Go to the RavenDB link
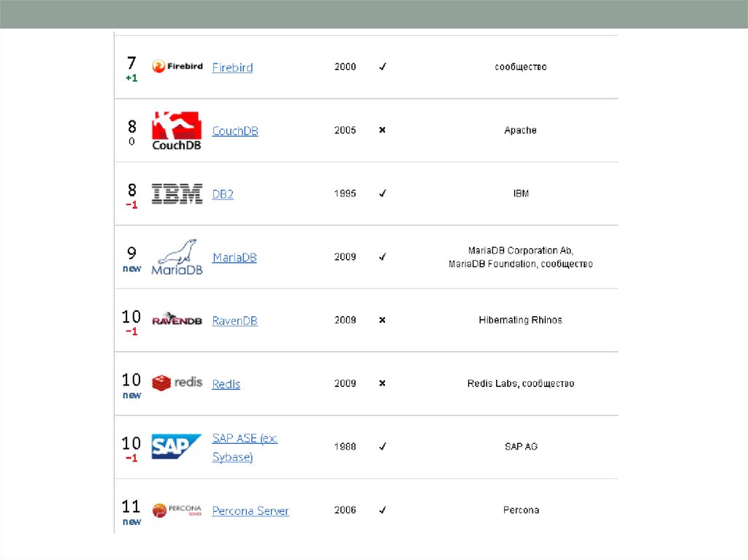 pos(234,321)
